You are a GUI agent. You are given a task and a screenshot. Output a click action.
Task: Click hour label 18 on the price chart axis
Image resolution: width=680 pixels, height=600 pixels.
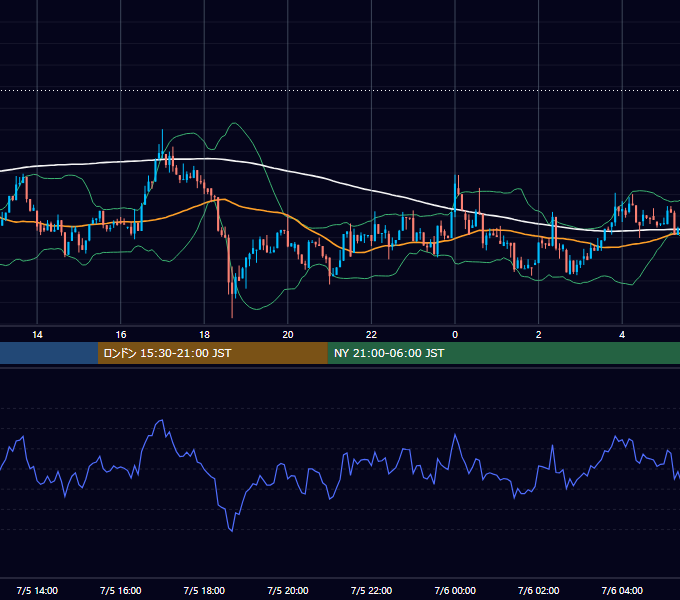(204, 335)
